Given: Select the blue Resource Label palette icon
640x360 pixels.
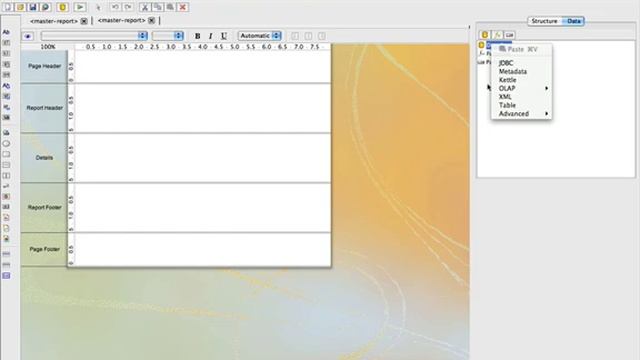Looking at the screenshot, I should [6, 86].
